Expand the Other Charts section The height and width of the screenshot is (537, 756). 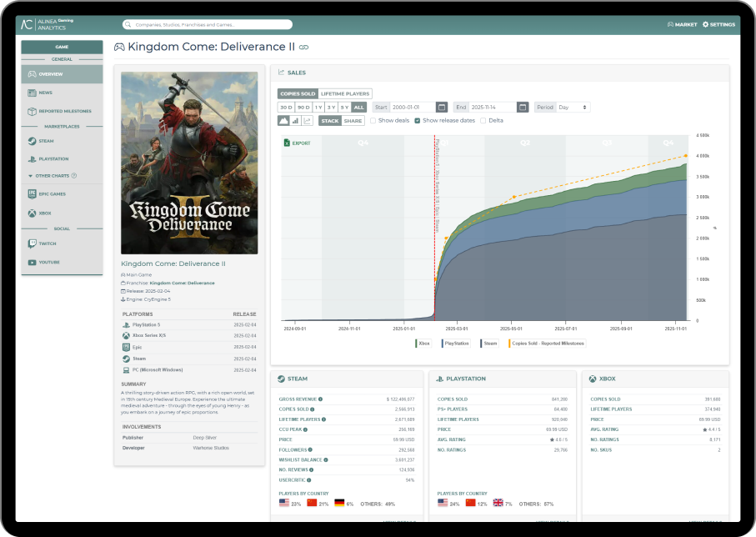[x=52, y=176]
